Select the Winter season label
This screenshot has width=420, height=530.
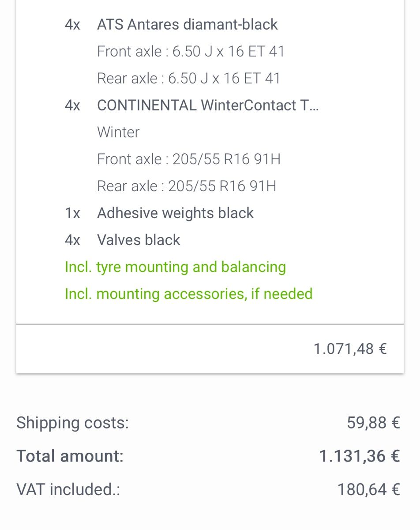point(118,132)
